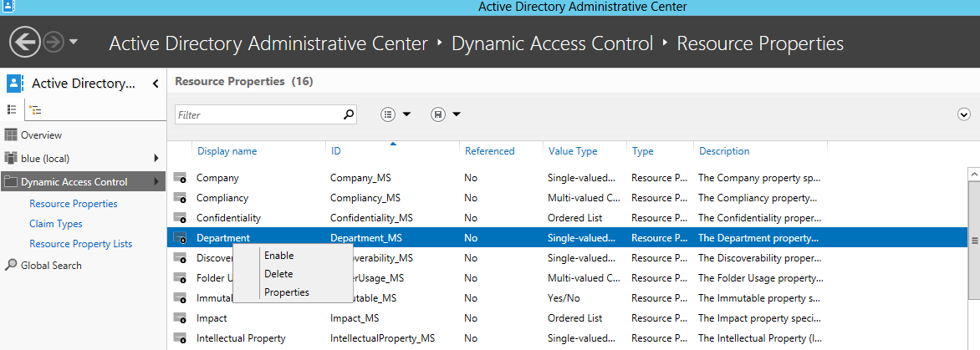Open Resource Property Lists link
The width and height of the screenshot is (980, 350).
pyautogui.click(x=80, y=243)
